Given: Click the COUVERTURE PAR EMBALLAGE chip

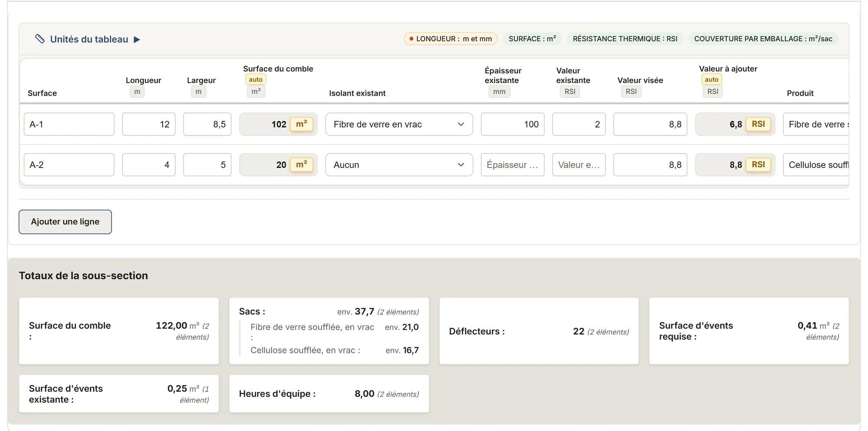Looking at the screenshot, I should [x=763, y=39].
